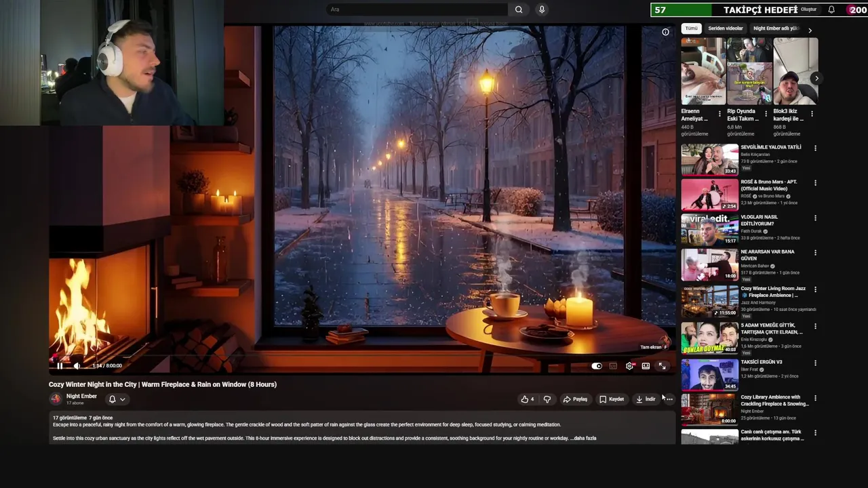
Task: Open options for Cozy Winter Living Room Jazz
Action: [x=815, y=289]
